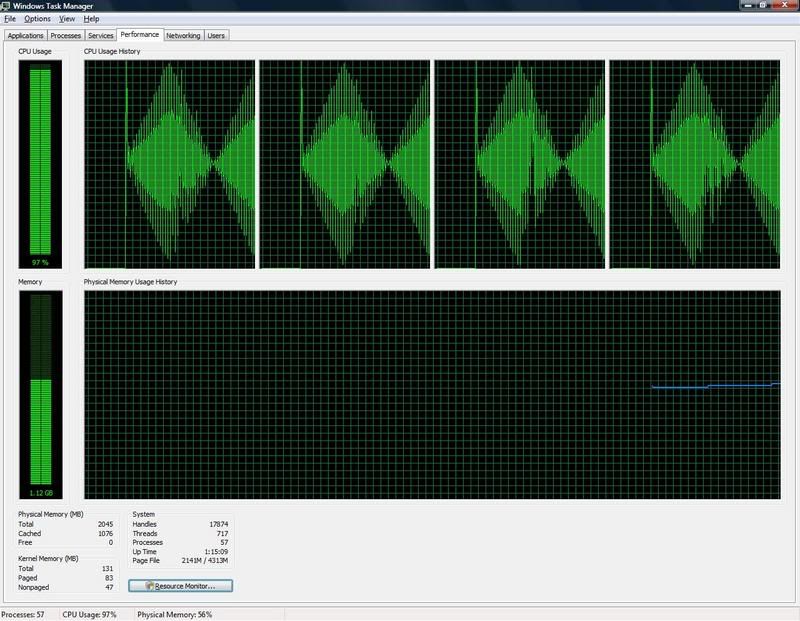The image size is (800, 621).
Task: Open the Options menu
Action: point(37,19)
